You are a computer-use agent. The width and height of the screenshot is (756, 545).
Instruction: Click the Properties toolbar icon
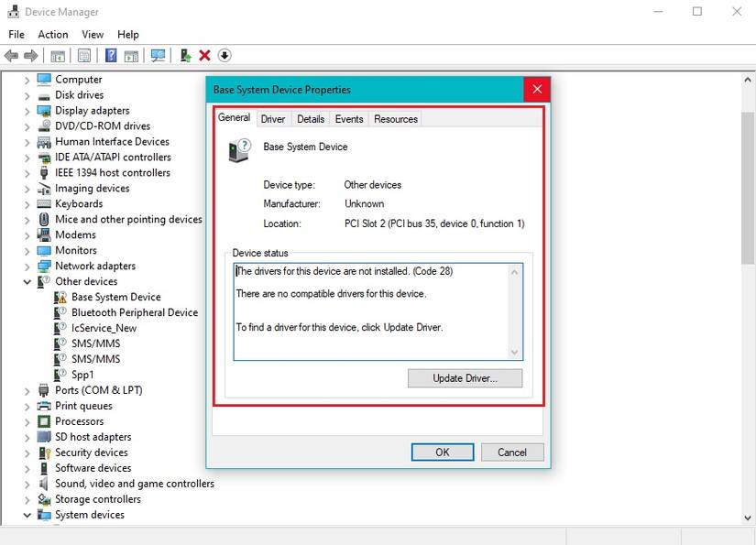point(83,55)
